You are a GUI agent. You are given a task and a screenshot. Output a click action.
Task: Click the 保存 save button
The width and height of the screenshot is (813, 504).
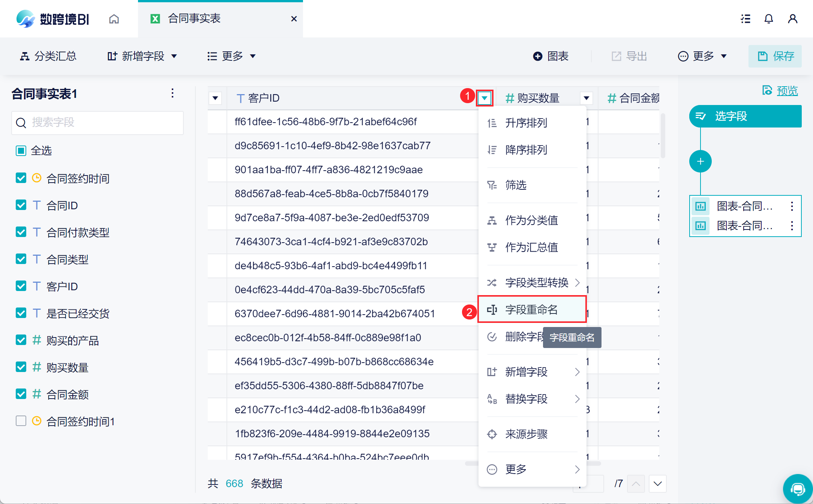tap(775, 56)
